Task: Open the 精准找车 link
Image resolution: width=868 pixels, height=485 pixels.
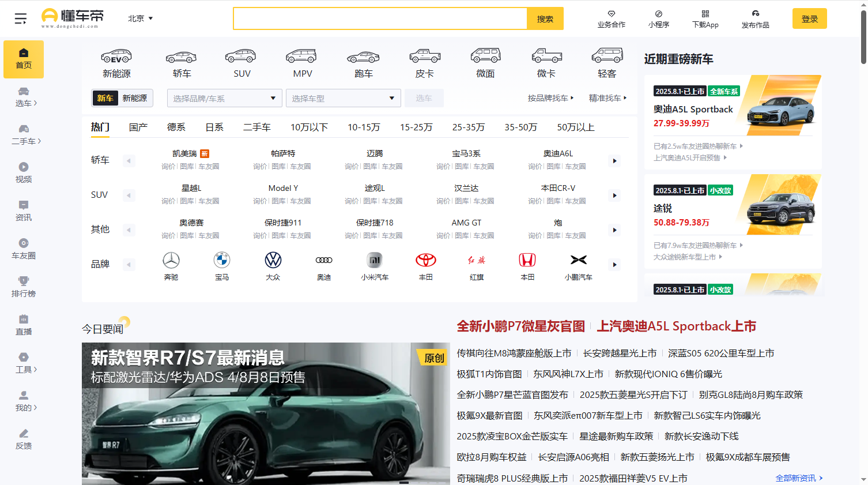Action: click(x=607, y=98)
